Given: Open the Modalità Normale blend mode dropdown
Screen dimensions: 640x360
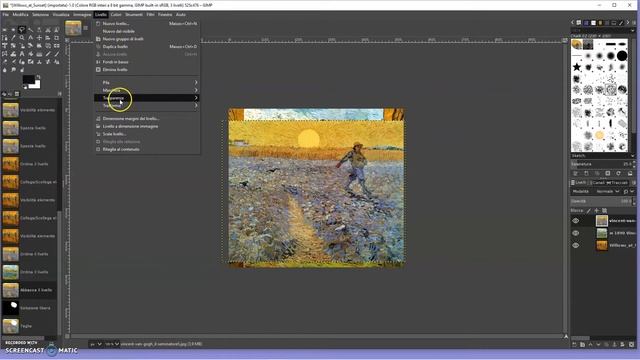Looking at the screenshot, I should (608, 191).
